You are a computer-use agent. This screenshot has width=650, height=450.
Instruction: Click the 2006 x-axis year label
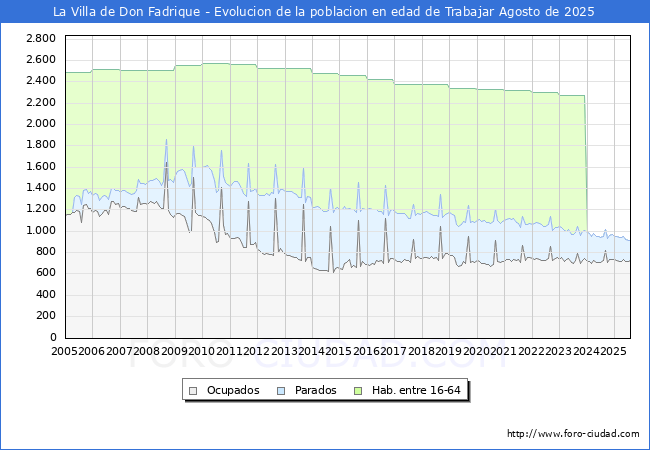click(x=92, y=351)
